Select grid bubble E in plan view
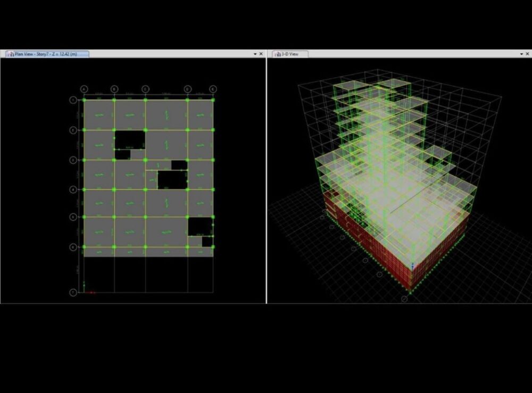Viewport: 532px width, 393px height. coord(213,89)
